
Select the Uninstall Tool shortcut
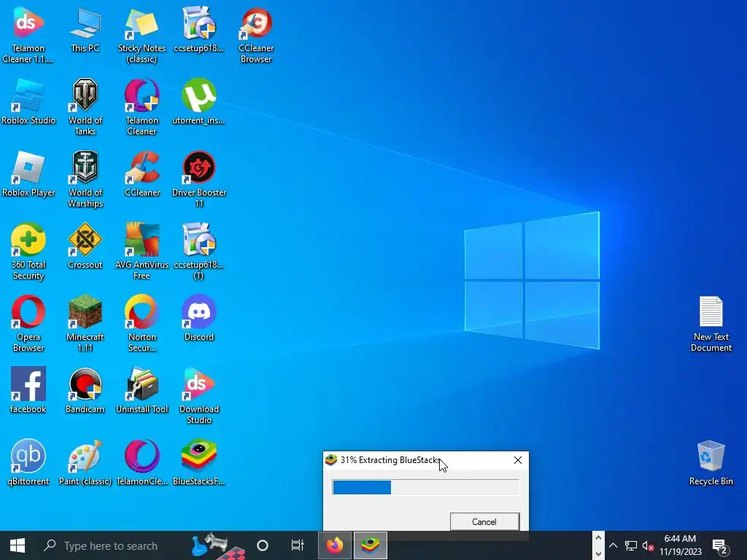point(142,391)
